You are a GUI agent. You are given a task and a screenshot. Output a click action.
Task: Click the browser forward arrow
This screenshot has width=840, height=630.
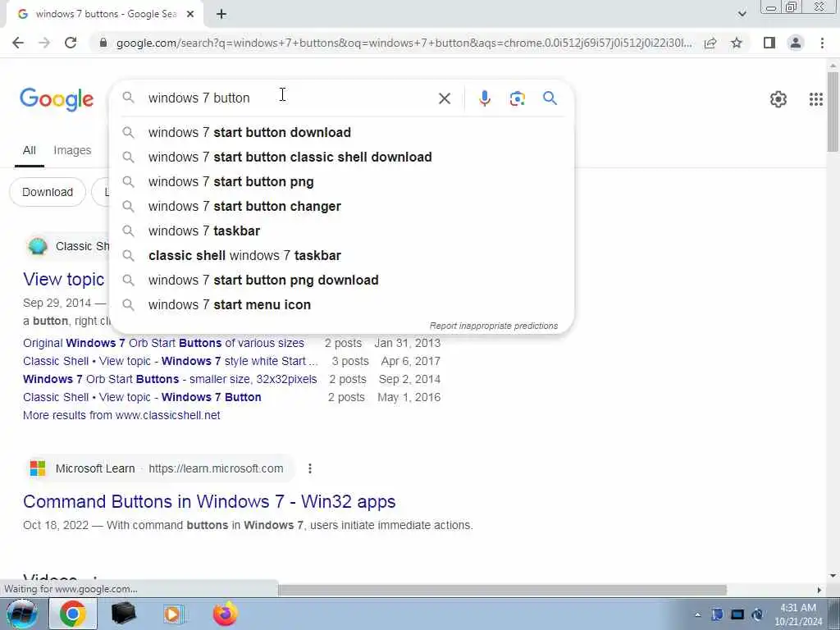[44, 43]
